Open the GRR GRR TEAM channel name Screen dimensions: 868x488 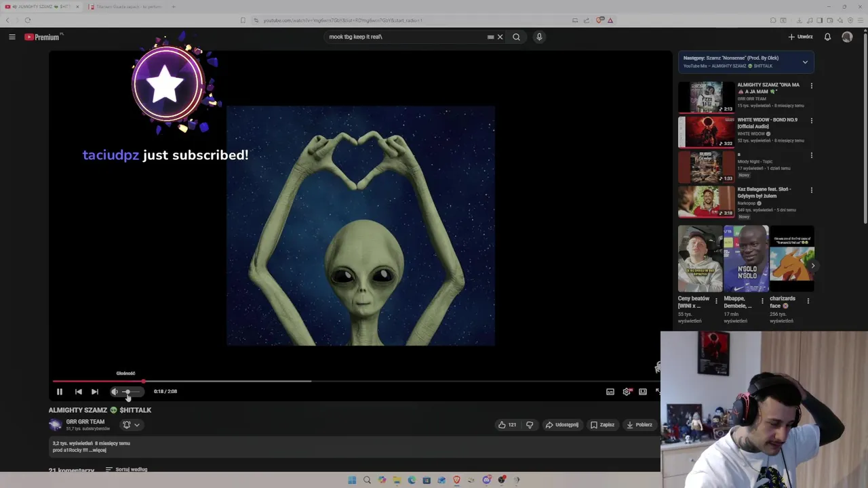click(x=85, y=422)
